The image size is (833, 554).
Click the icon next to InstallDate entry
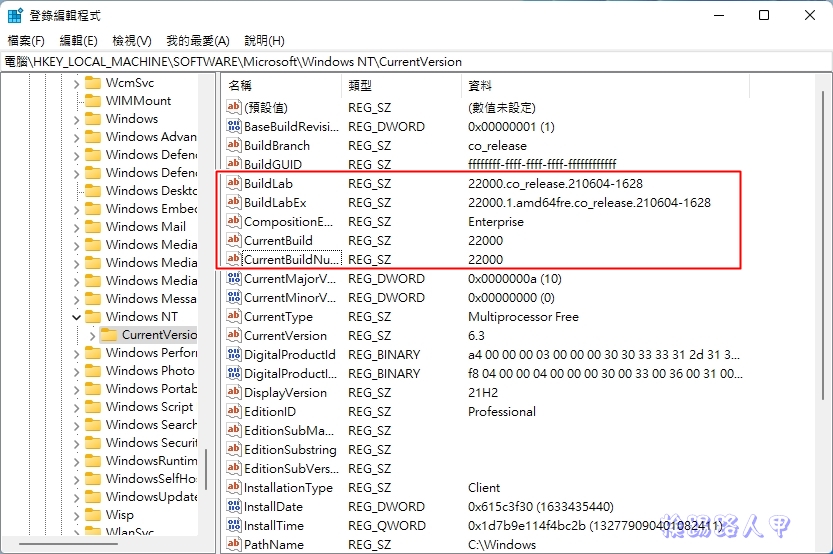click(234, 507)
